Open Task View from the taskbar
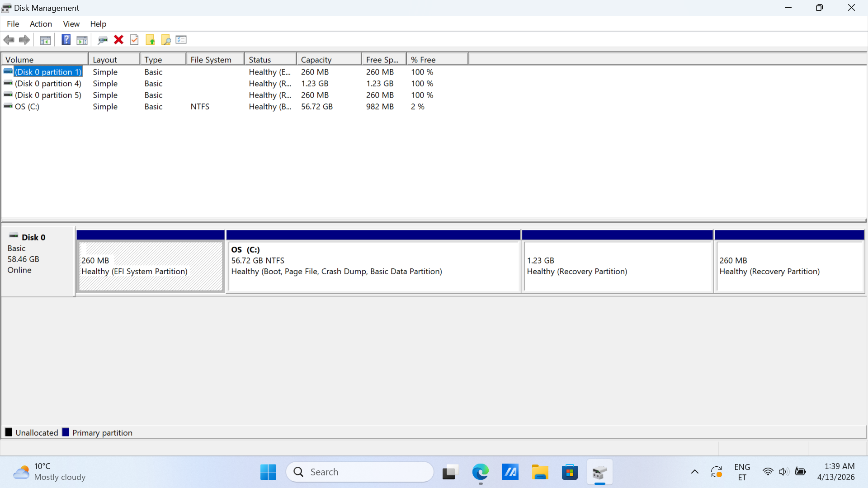This screenshot has height=488, width=868. [x=450, y=472]
